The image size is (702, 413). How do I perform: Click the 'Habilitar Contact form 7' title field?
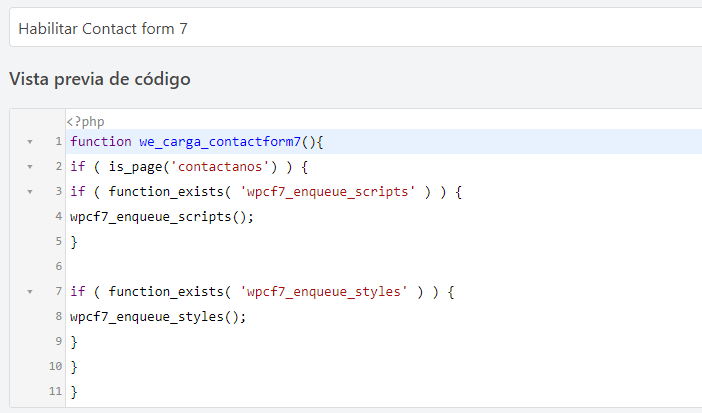click(x=355, y=27)
